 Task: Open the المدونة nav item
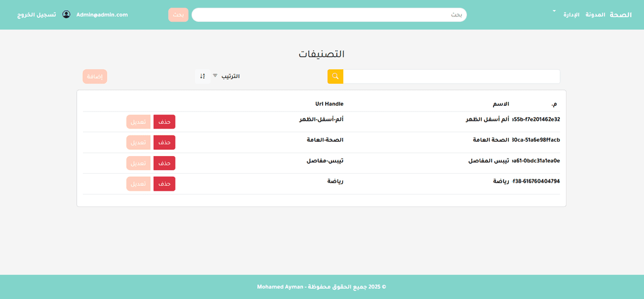tap(595, 14)
